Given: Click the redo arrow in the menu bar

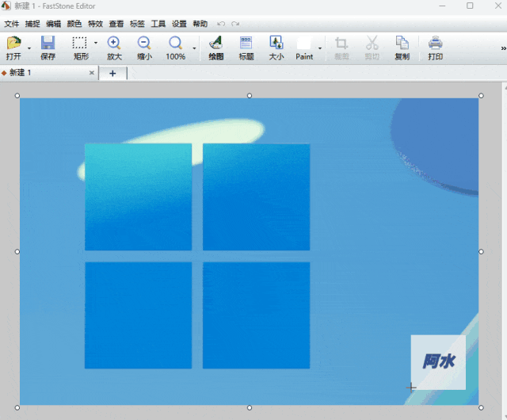Looking at the screenshot, I should [x=235, y=24].
